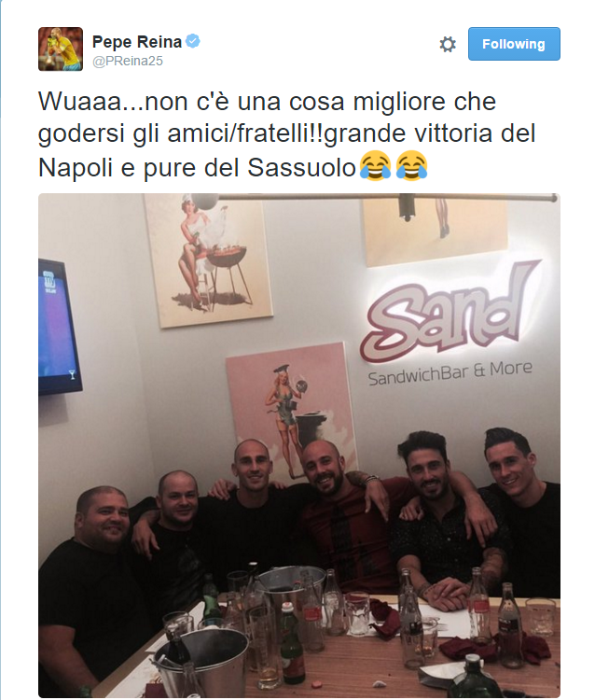Click the cocktail glass icon on TV
The height and width of the screenshot is (700, 595).
click(x=72, y=374)
